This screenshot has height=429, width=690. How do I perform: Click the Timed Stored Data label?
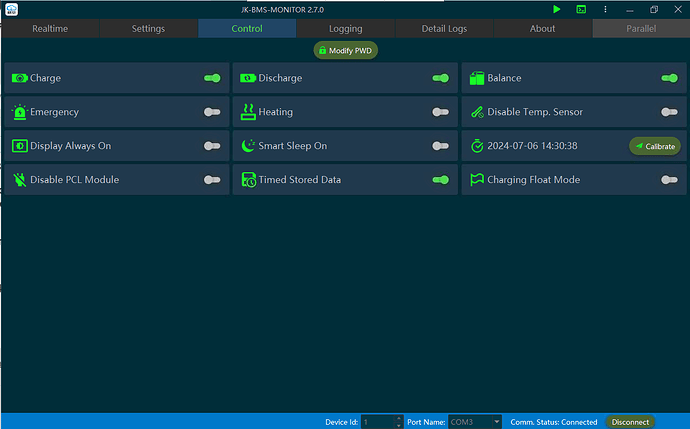point(299,180)
